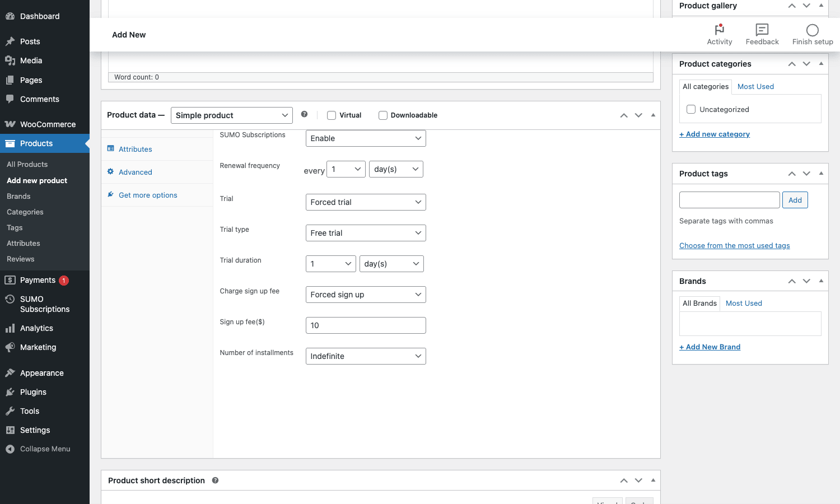Collapse the Product tags panel

click(821, 173)
